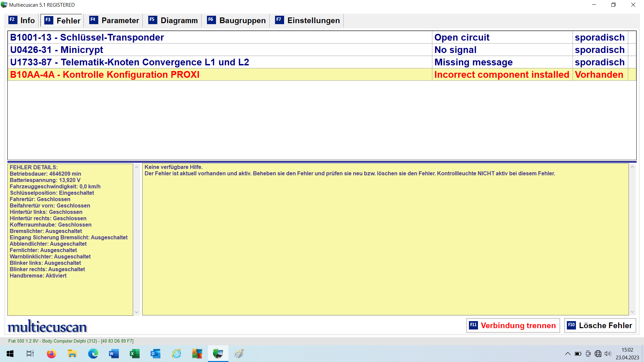Open Windows Task View button
The image size is (644, 362).
pos(30,354)
